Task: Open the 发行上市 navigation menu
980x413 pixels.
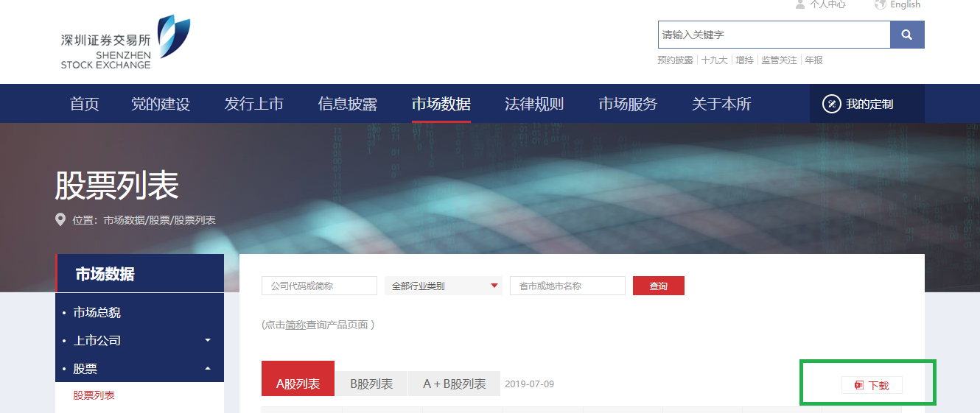Action: tap(254, 104)
